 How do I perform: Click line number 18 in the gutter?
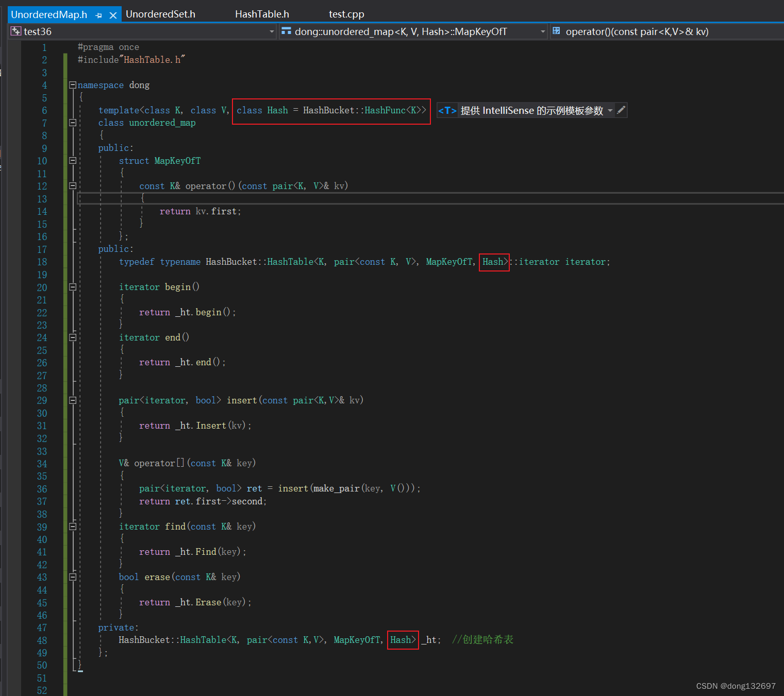(x=42, y=262)
